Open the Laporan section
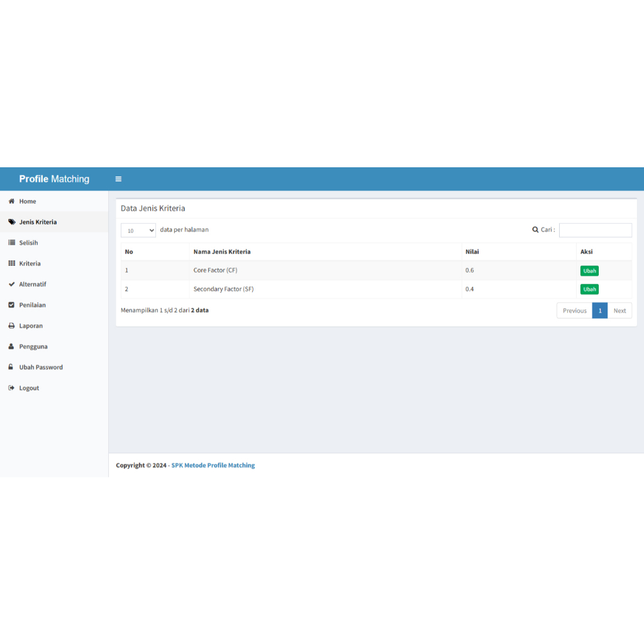The width and height of the screenshot is (644, 644). 54,326
